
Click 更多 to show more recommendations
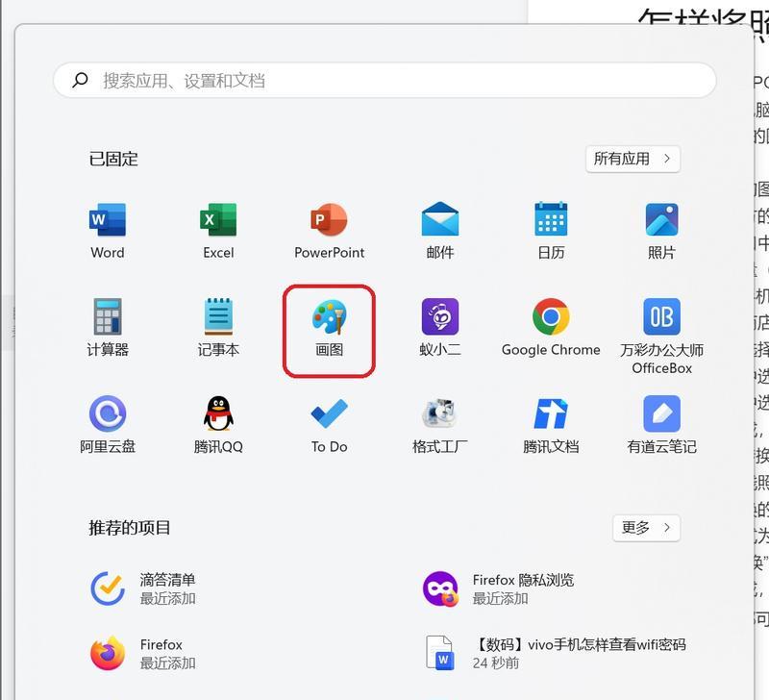point(646,528)
